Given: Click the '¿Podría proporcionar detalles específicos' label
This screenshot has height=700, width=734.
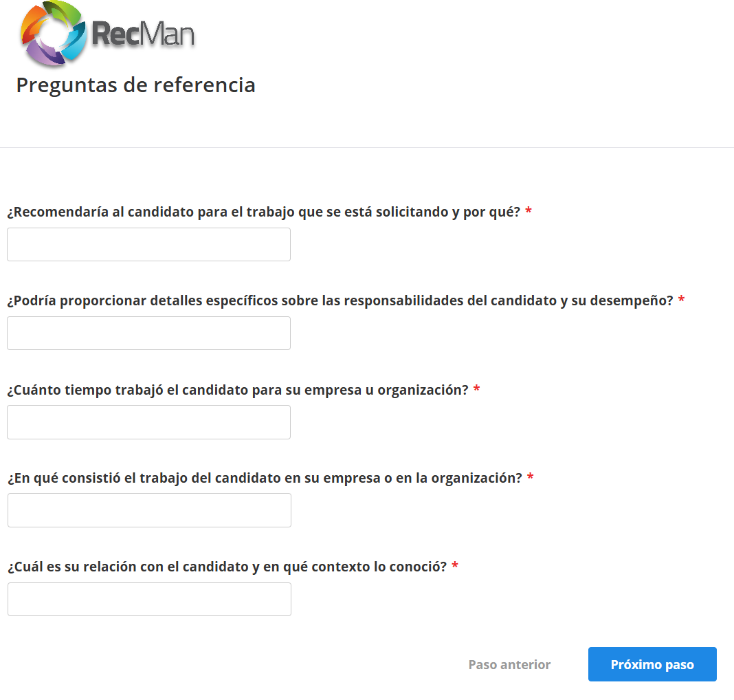Looking at the screenshot, I should [340, 300].
